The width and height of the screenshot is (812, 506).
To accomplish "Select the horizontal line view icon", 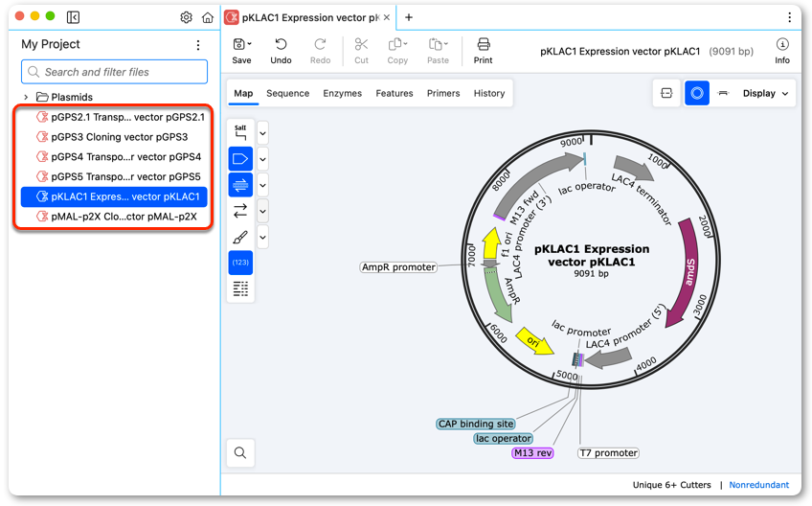I will 724,93.
